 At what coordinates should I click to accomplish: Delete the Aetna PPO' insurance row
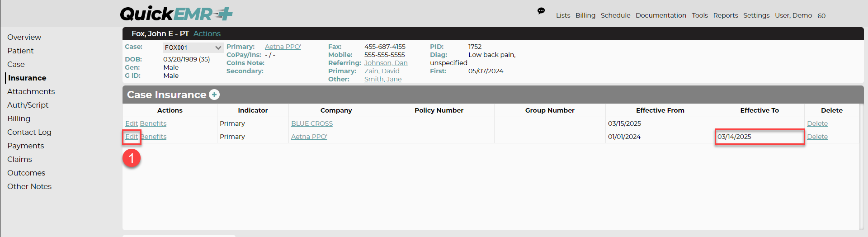click(x=817, y=137)
